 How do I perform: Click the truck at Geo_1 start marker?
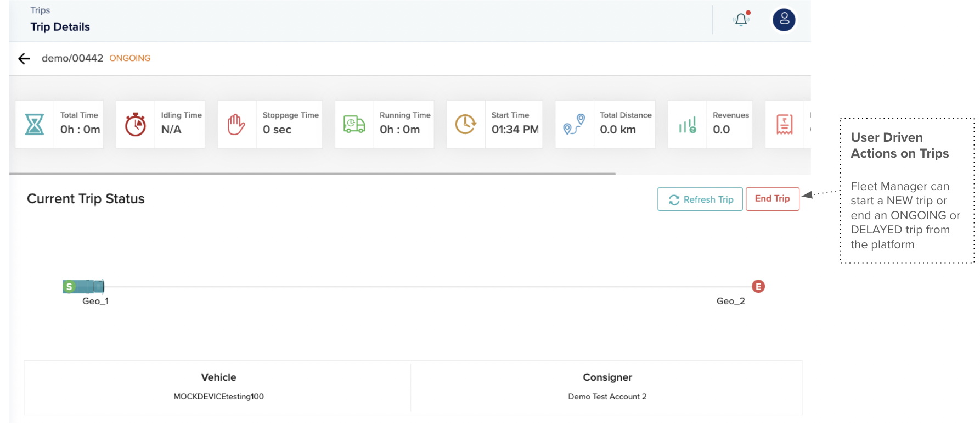click(84, 286)
